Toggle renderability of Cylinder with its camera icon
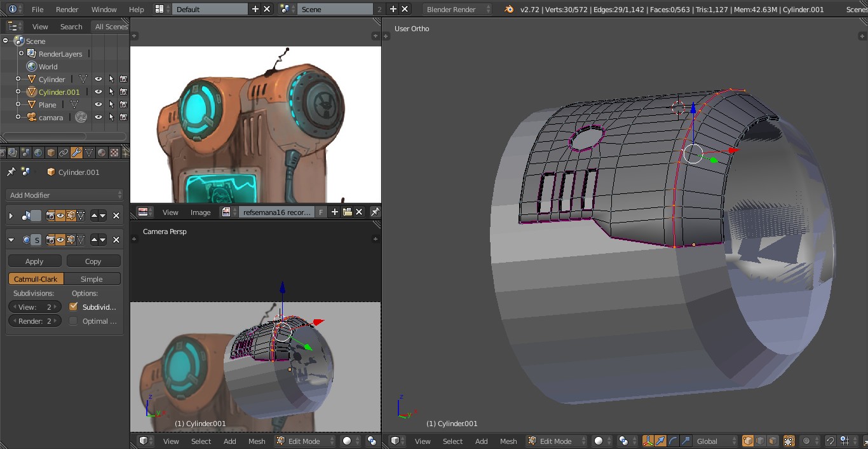The height and width of the screenshot is (449, 868). click(x=124, y=79)
